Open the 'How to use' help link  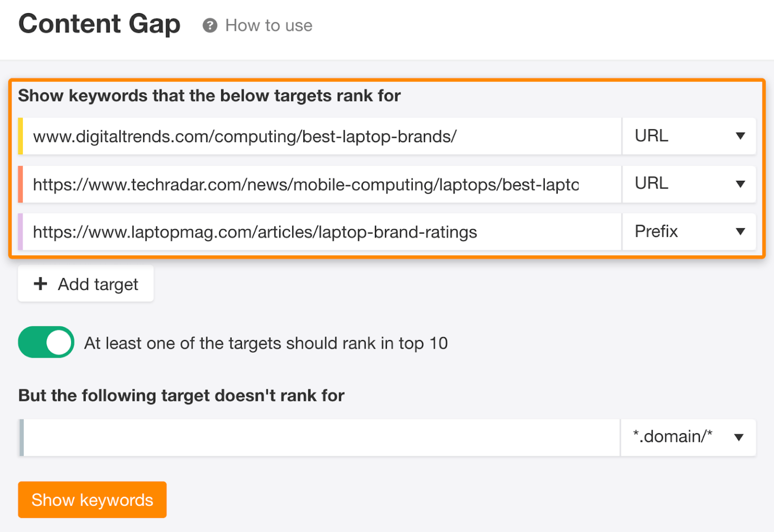point(268,25)
